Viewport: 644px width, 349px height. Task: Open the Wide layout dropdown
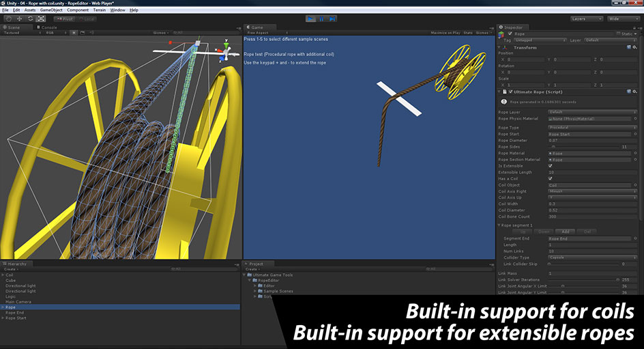pyautogui.click(x=624, y=19)
